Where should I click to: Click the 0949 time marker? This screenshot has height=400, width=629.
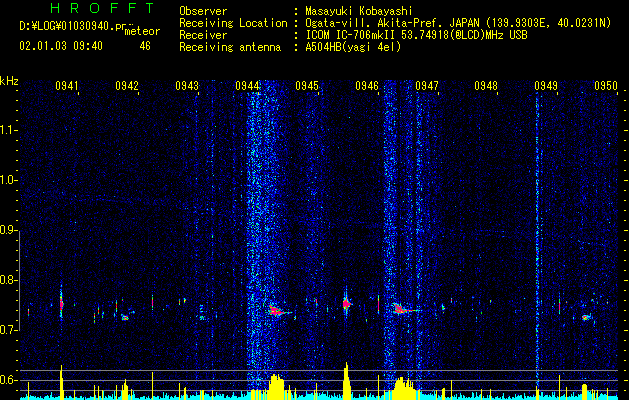(546, 86)
